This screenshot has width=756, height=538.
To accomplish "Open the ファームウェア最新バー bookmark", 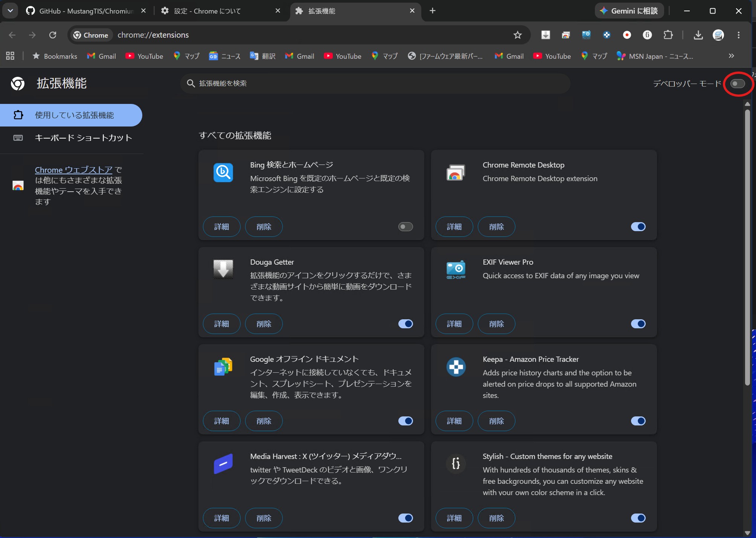I will tap(445, 56).
